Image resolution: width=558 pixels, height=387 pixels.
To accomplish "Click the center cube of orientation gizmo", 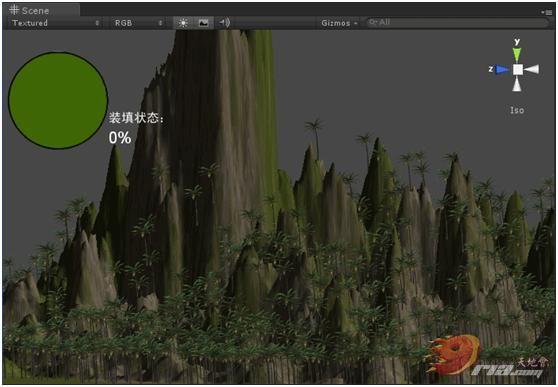I will click(518, 69).
